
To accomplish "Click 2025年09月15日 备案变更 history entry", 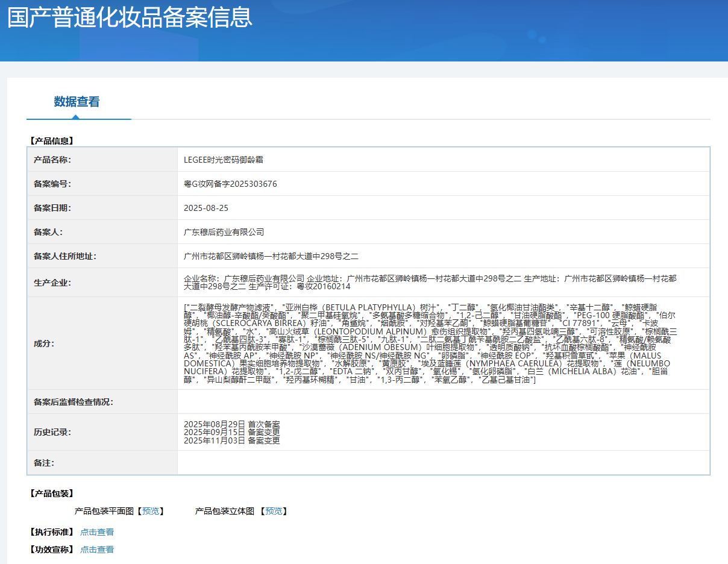I will [x=232, y=432].
